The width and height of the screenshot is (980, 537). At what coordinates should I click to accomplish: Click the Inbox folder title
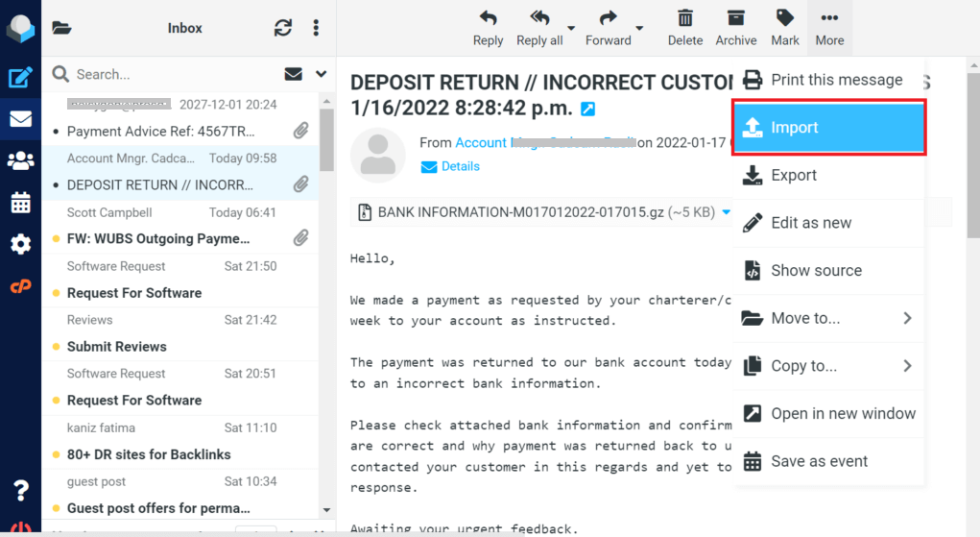point(185,28)
